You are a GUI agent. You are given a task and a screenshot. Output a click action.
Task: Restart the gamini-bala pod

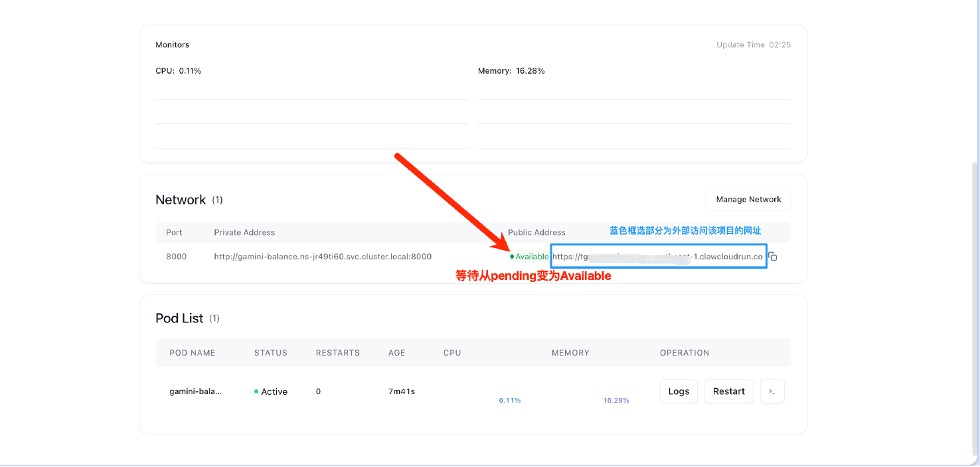tap(729, 391)
